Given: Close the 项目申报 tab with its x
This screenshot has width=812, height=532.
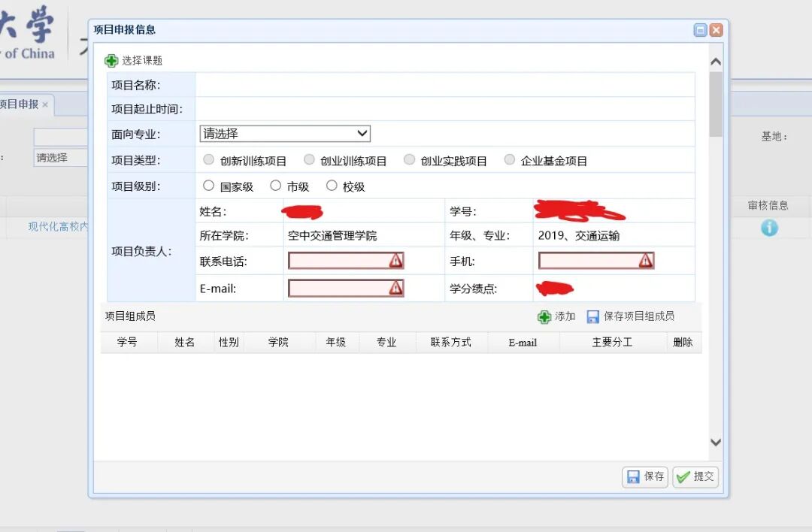Looking at the screenshot, I should click(46, 104).
